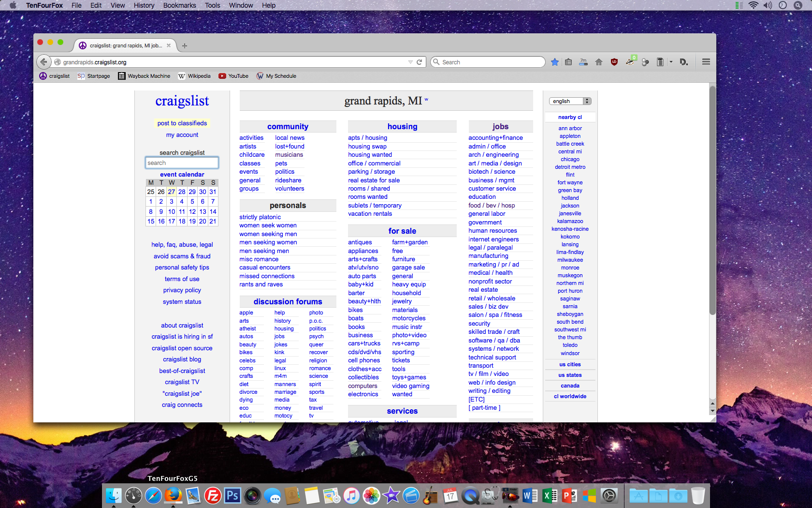The image size is (812, 508).
Task: Click the bold D. extension icon
Action: (x=684, y=62)
